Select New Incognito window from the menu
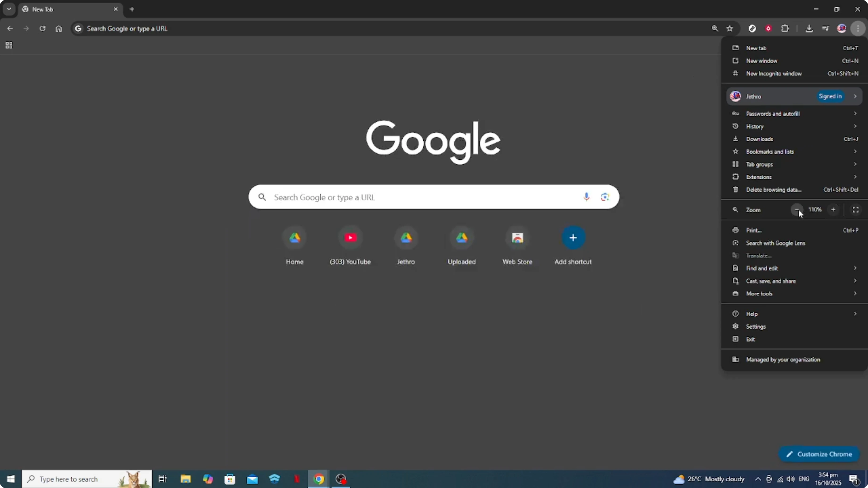Image resolution: width=868 pixels, height=488 pixels. tap(774, 73)
